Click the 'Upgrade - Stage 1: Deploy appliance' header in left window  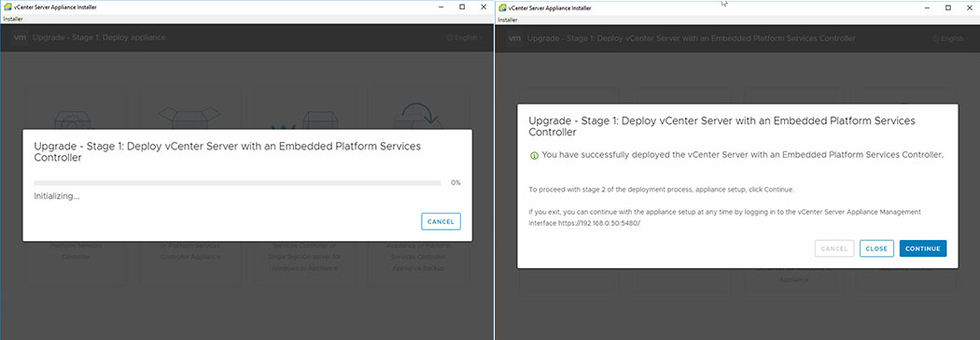pos(99,37)
